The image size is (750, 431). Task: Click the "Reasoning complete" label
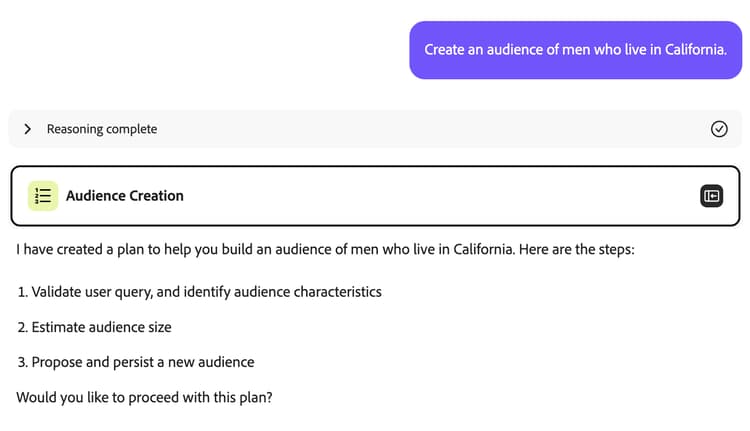click(x=101, y=129)
